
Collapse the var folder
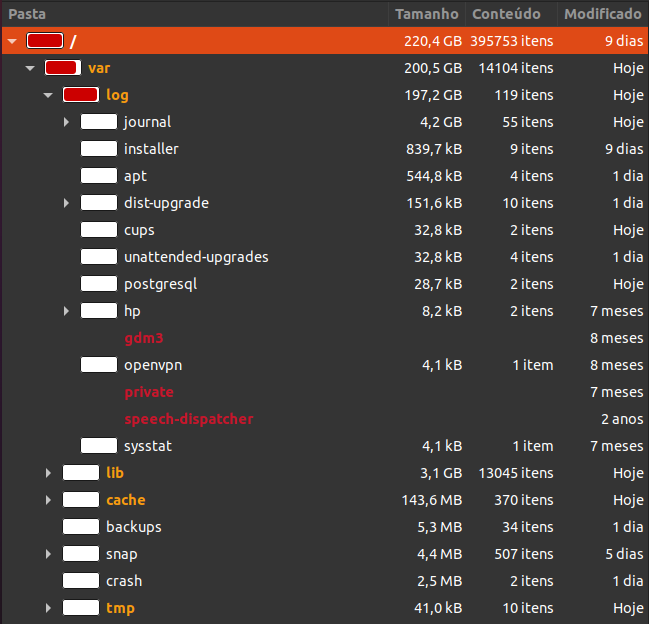pos(30,68)
